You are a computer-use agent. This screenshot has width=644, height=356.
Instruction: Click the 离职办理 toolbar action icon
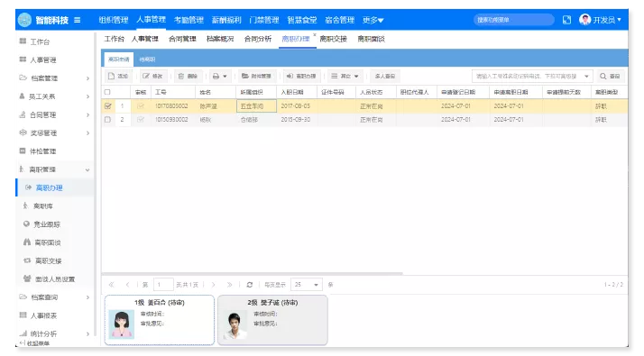pyautogui.click(x=290, y=76)
